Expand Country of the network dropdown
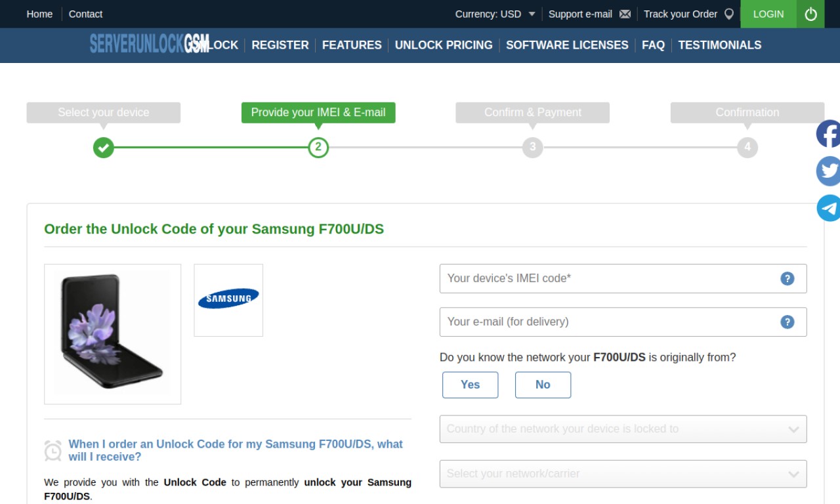The height and width of the screenshot is (504, 840). 623,429
